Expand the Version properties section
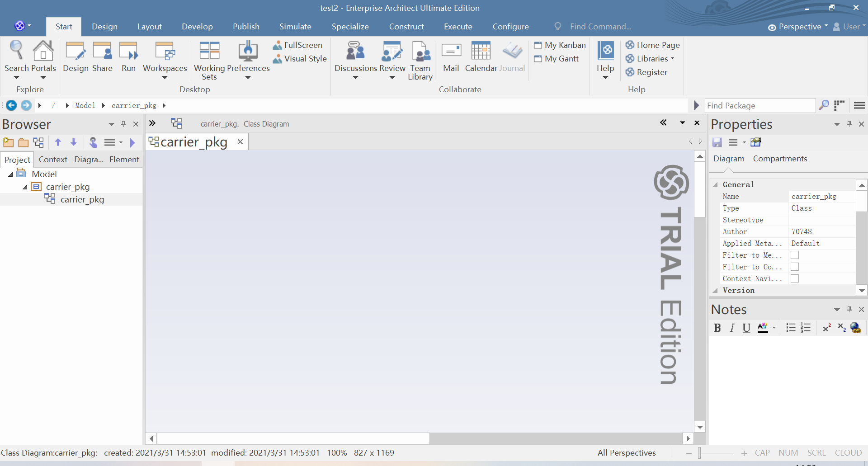 point(715,291)
